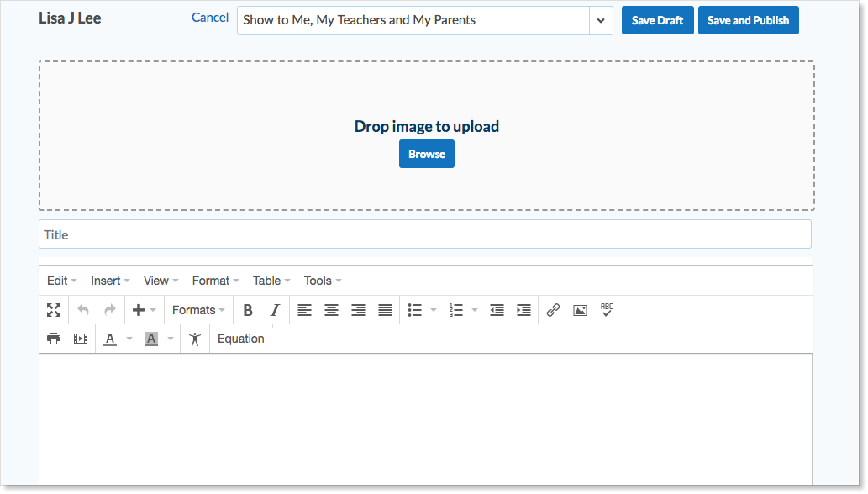Open the Insert menu
868x494 pixels.
(110, 281)
